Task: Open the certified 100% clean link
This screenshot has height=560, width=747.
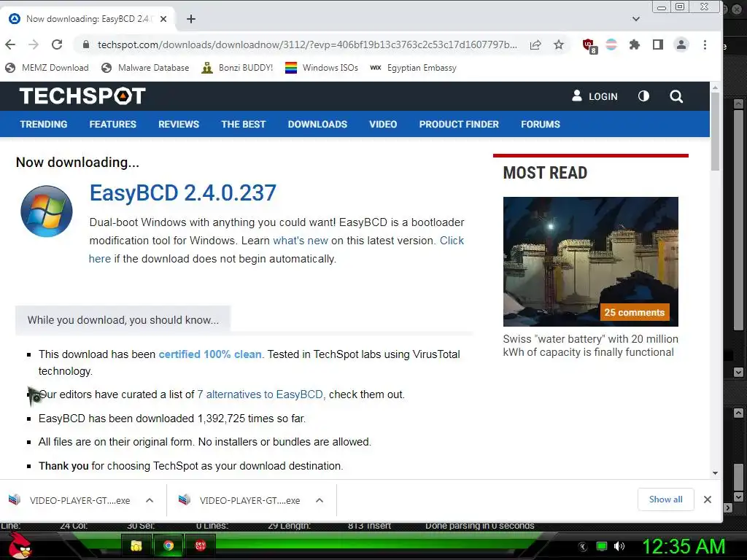Action: tap(210, 354)
